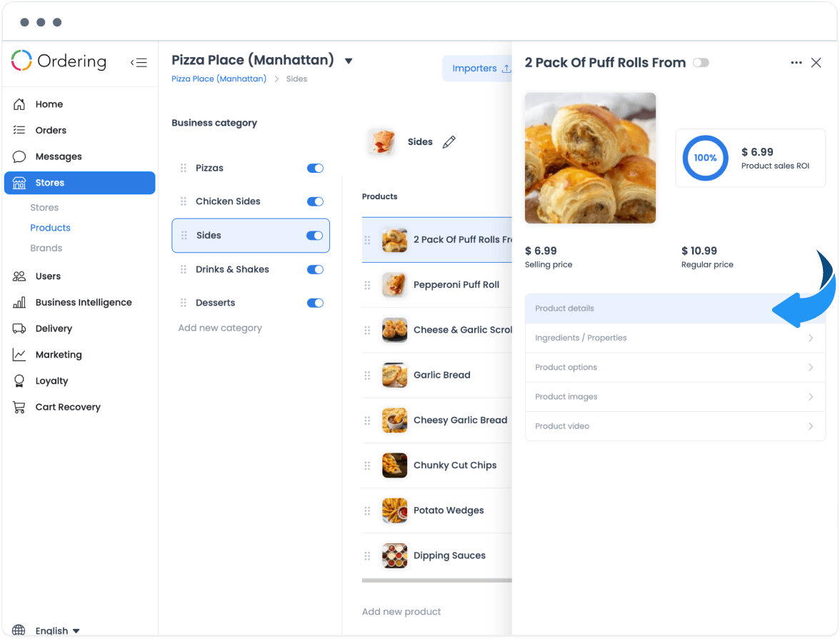Select the Potato Wedges product
Image resolution: width=840 pixels, height=639 pixels.
click(436, 510)
